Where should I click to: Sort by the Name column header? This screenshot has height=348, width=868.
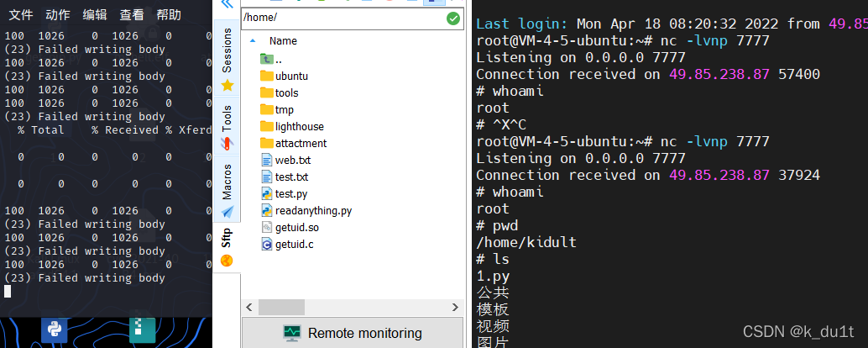click(x=283, y=41)
